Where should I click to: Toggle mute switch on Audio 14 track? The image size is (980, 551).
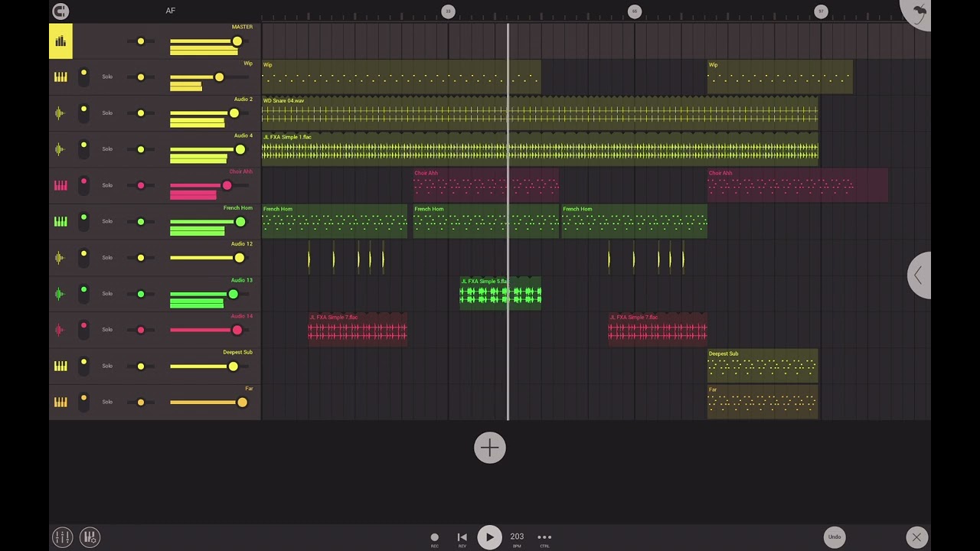pyautogui.click(x=83, y=330)
